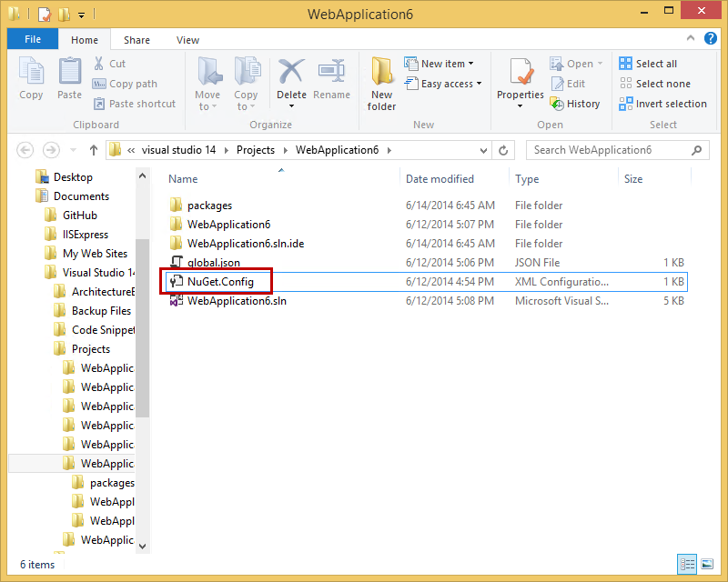Click Paste shortcut option

[x=135, y=104]
